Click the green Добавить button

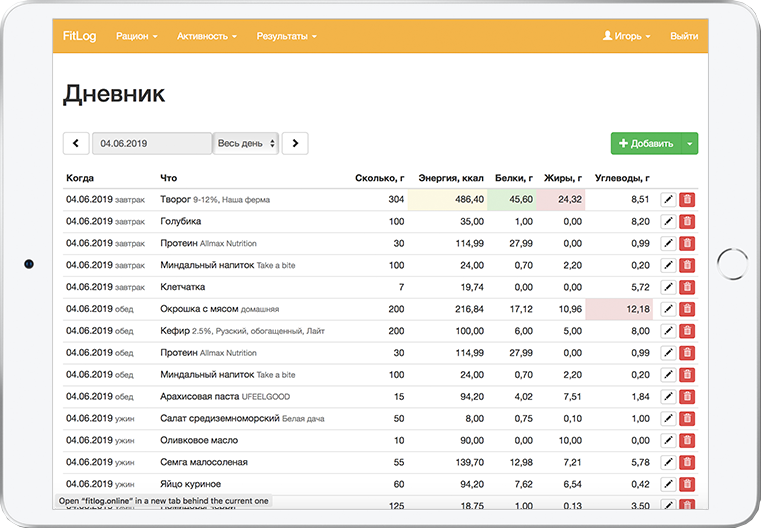[x=646, y=144]
